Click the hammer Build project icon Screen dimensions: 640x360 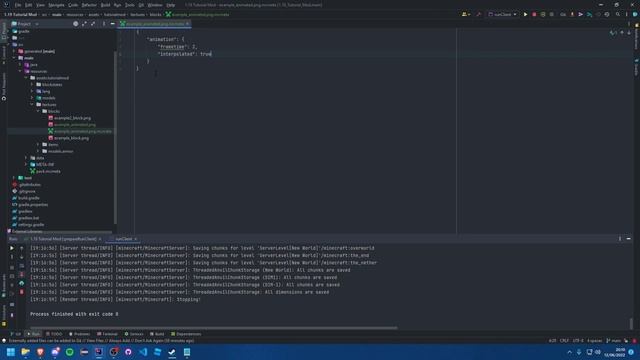click(x=479, y=14)
